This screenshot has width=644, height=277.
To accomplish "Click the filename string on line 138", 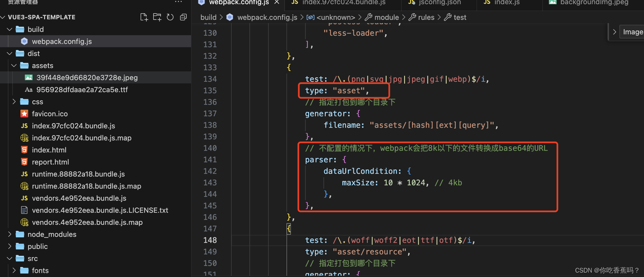I will pyautogui.click(x=432, y=125).
